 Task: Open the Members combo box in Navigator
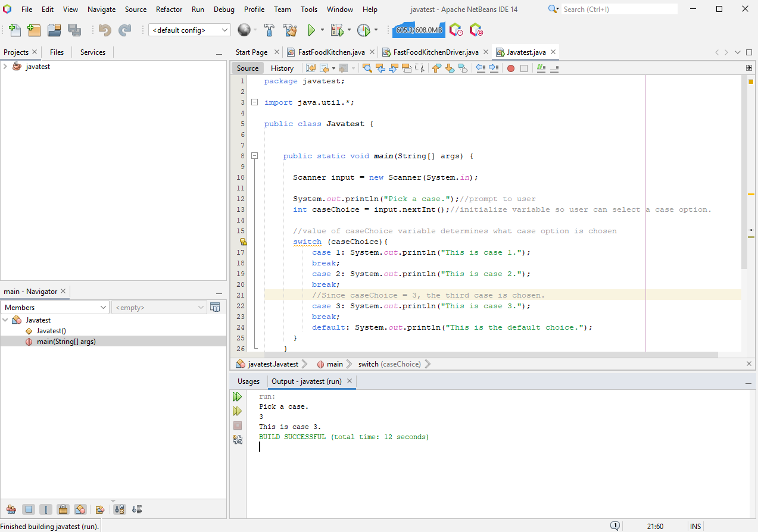55,307
